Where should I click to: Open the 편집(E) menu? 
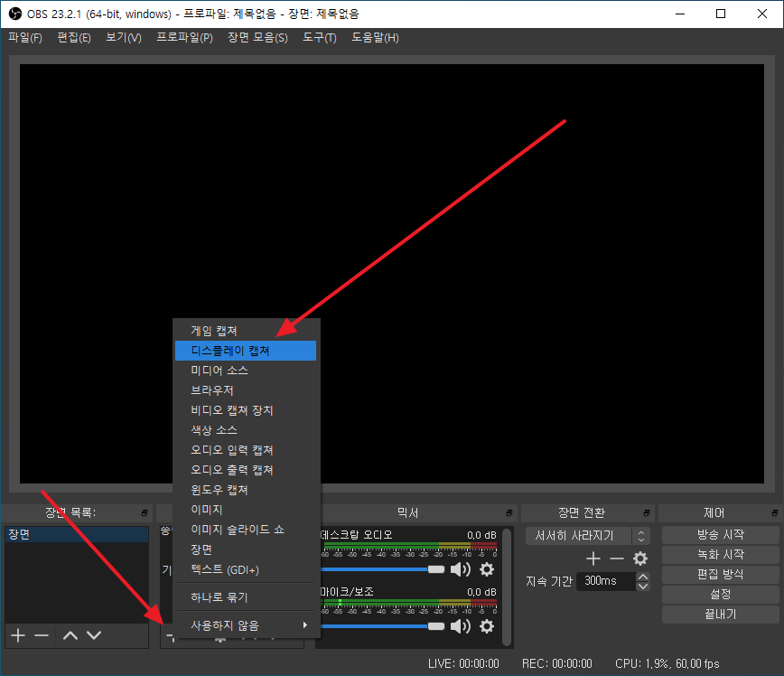74,38
